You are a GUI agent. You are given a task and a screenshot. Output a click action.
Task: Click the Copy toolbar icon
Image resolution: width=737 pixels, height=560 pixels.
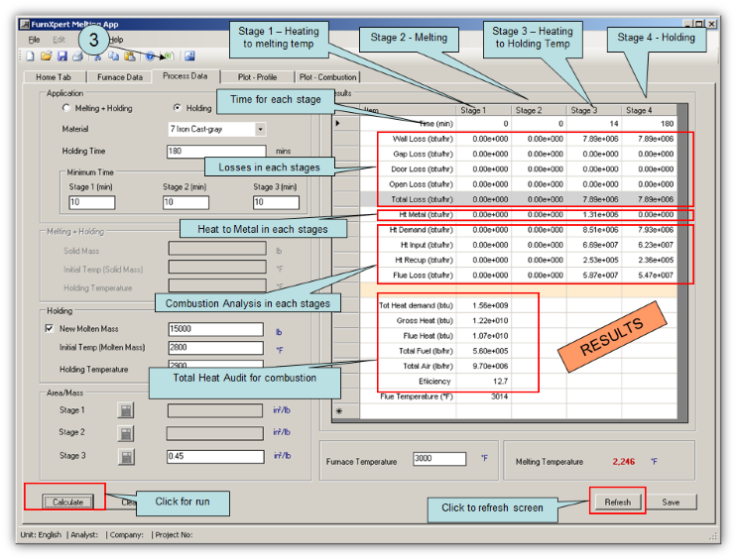[114, 56]
